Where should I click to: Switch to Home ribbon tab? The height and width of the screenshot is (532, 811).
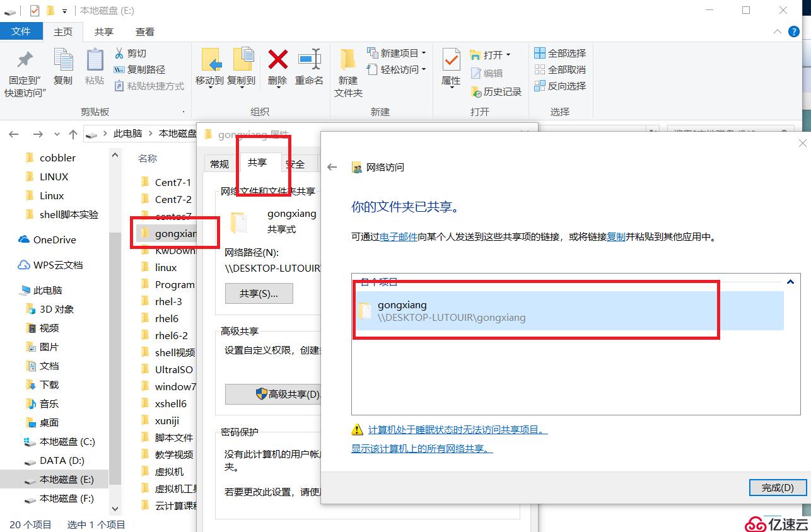[63, 32]
